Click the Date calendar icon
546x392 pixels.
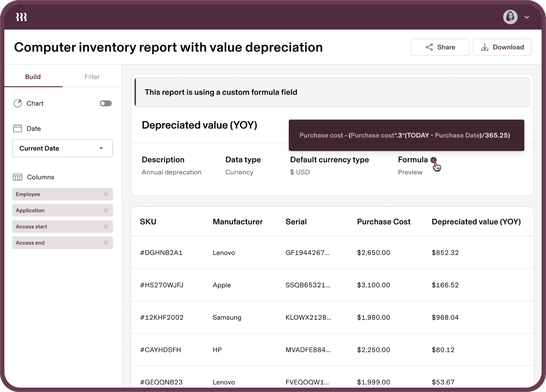18,128
